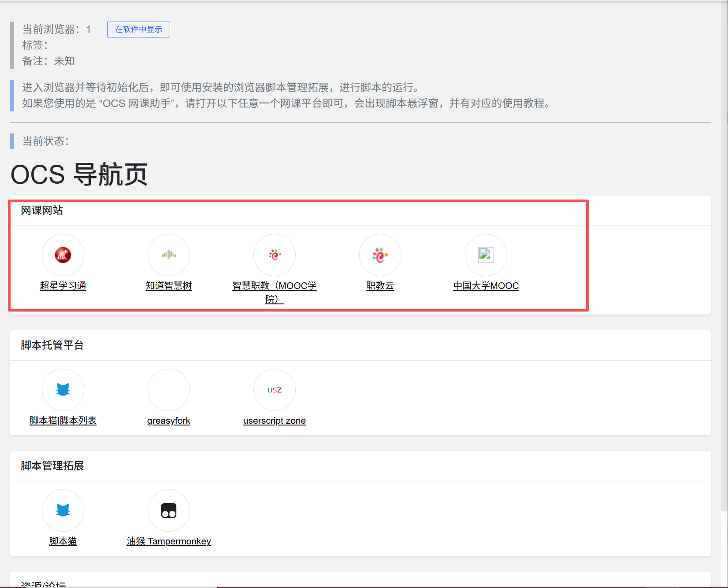Viewport: 728px width, 588px height.
Task: Open the 脚本猫|脚本列表 cat icon
Action: (63, 390)
